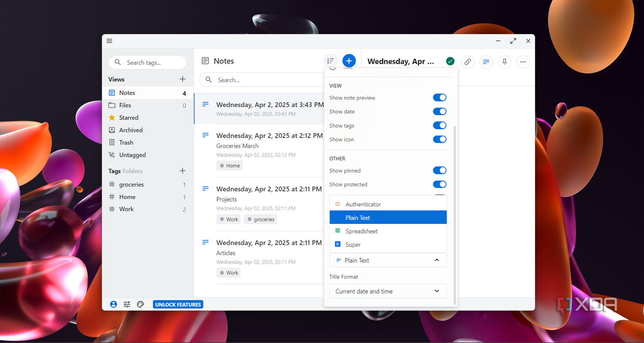Collapse the Plain Text note type dropdown
This screenshot has width=644, height=343.
click(388, 260)
